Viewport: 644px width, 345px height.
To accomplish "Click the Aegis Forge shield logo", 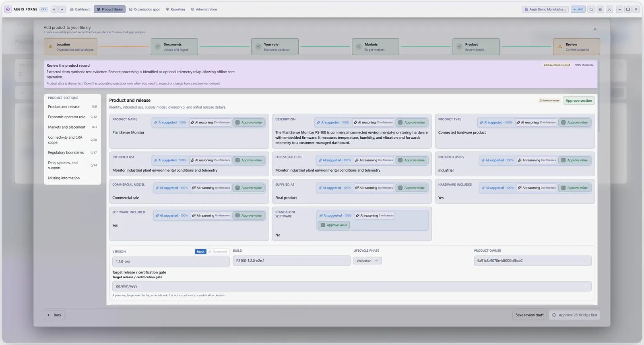I will 8,9.
